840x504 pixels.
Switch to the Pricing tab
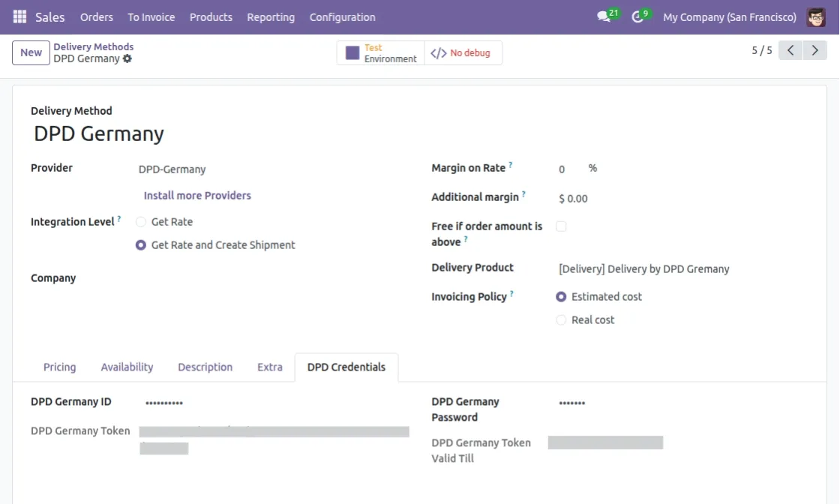coord(59,367)
